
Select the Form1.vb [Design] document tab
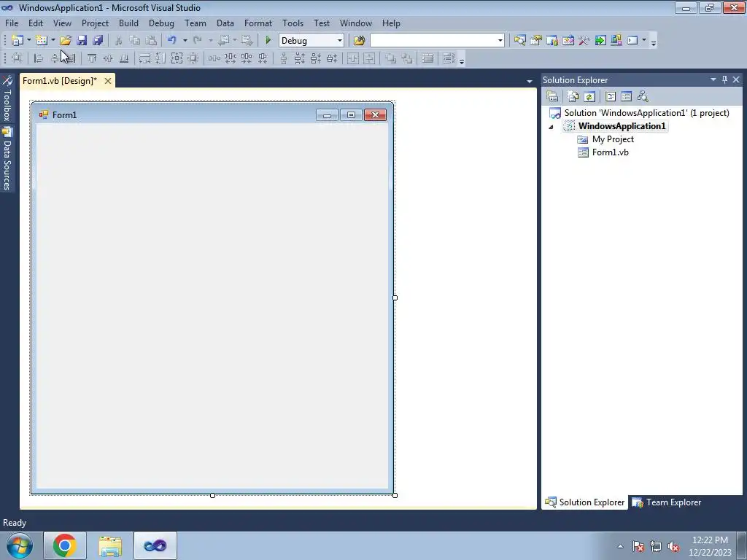pyautogui.click(x=60, y=81)
